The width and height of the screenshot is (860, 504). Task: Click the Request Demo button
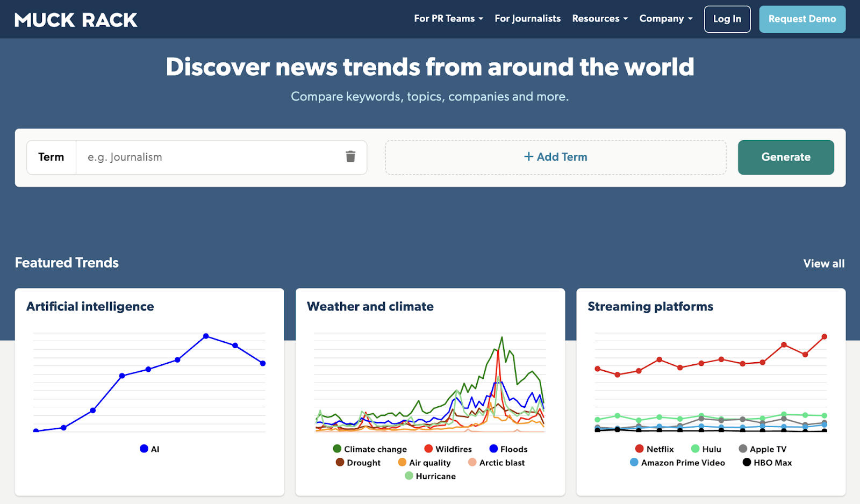pyautogui.click(x=802, y=19)
